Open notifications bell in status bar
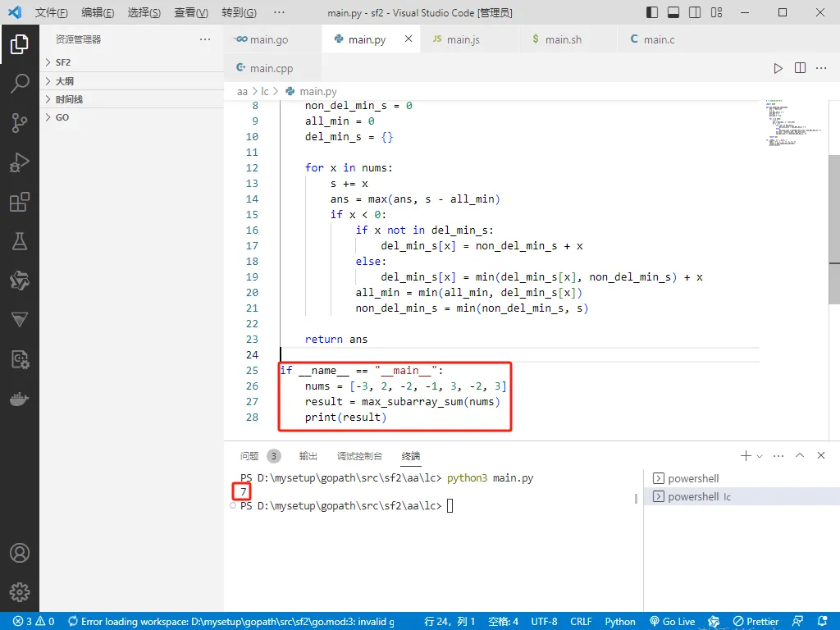840x630 pixels. (822, 621)
